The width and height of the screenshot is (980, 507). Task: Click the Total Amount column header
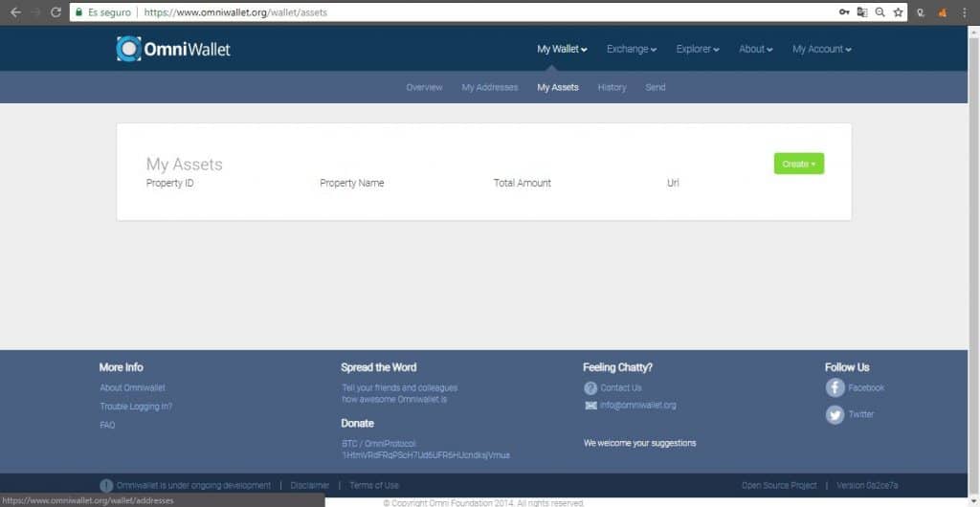pyautogui.click(x=523, y=183)
